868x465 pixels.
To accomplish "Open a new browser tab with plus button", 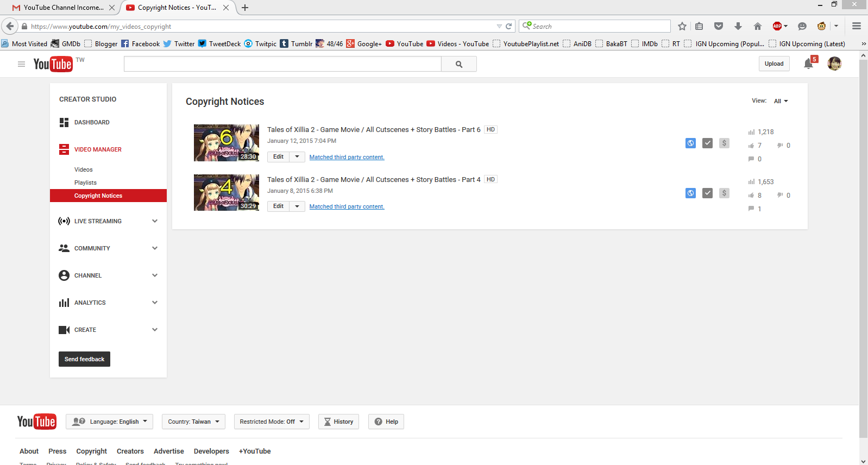I will (x=245, y=8).
